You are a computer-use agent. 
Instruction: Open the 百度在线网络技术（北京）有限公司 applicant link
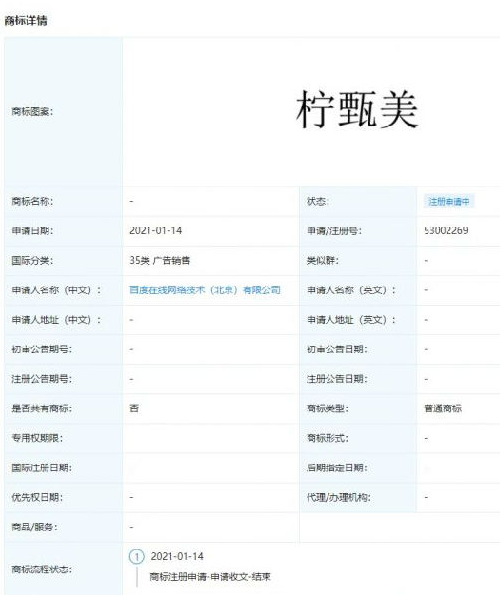(204, 290)
